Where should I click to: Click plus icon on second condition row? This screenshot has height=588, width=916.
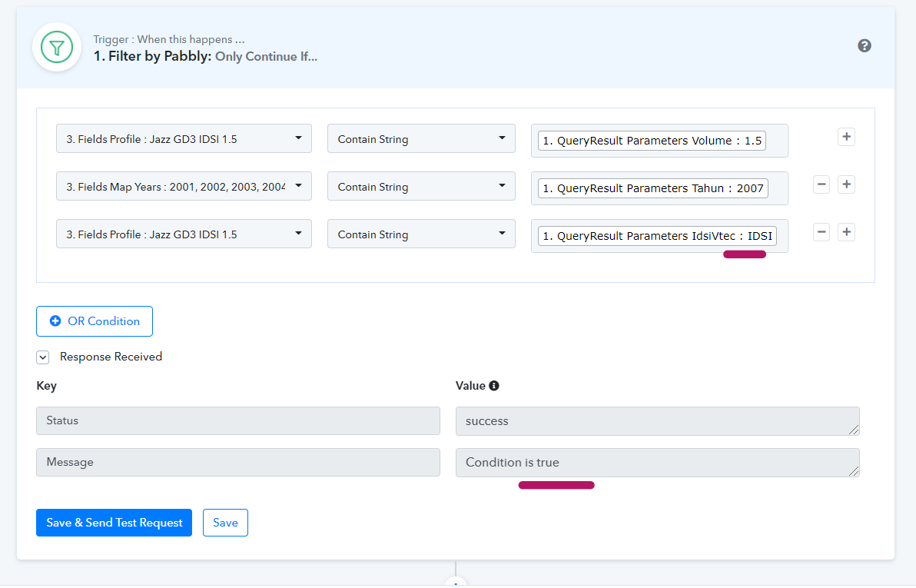click(x=846, y=184)
